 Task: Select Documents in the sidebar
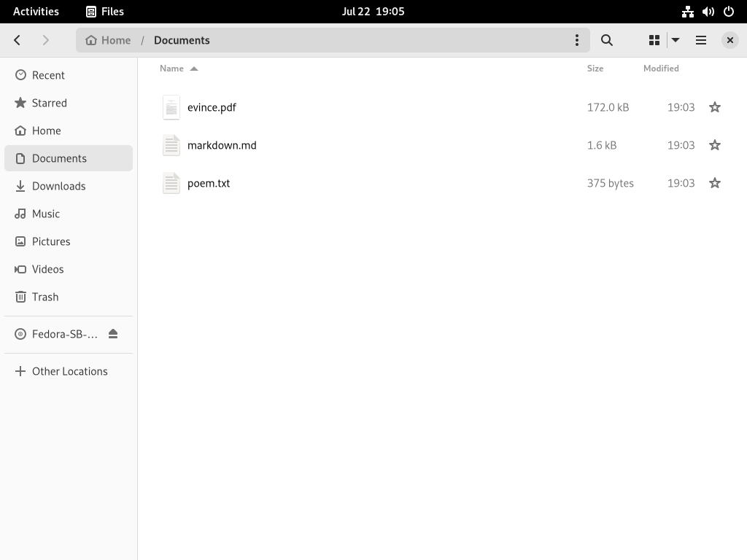(69, 158)
